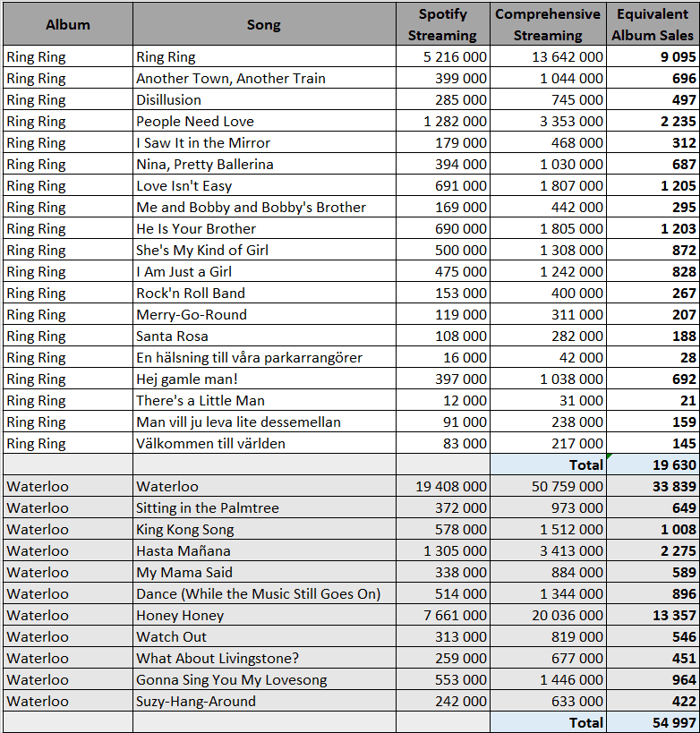Click equivalent album sales value 9 095
The image size is (700, 733).
click(x=653, y=56)
